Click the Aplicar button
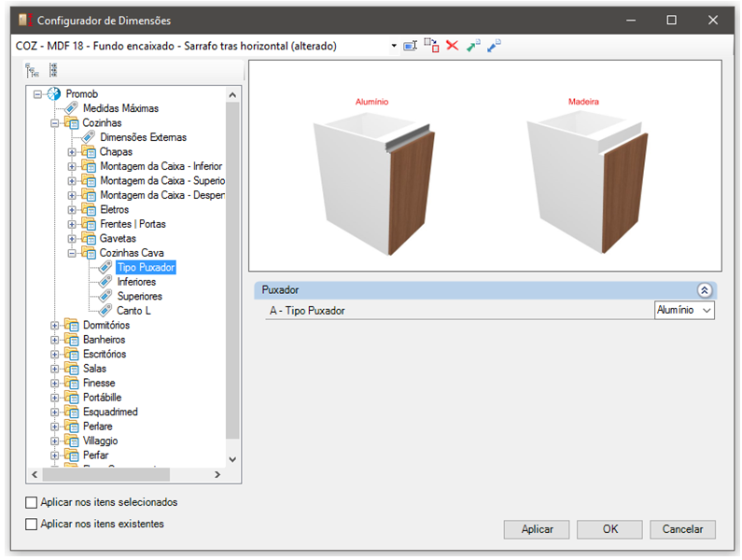 pos(537,529)
